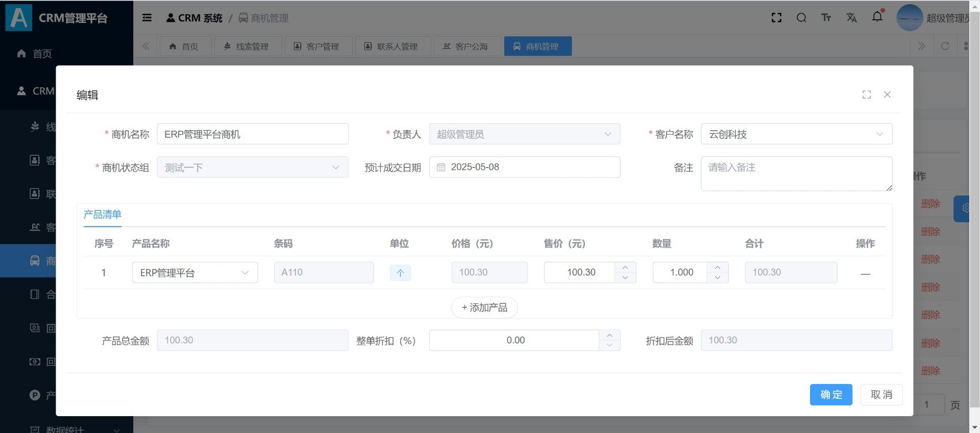
Task: Open the 客户名称 dropdown
Action: 796,134
